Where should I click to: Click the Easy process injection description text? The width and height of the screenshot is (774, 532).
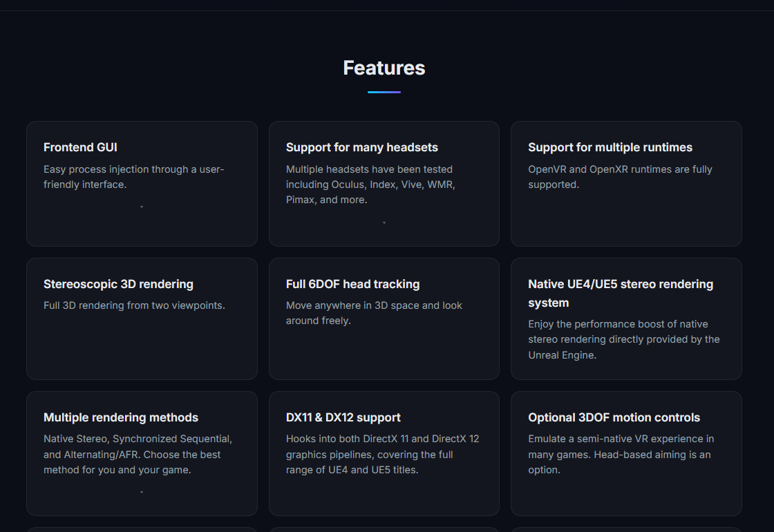tap(134, 177)
